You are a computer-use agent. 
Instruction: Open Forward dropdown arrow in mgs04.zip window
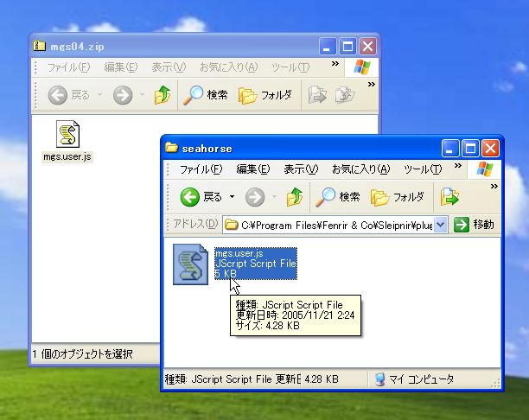pyautogui.click(x=142, y=95)
